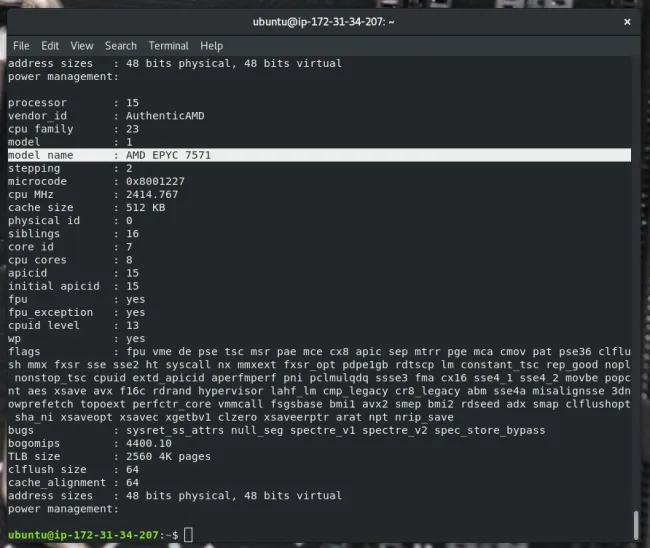The height and width of the screenshot is (548, 650).
Task: Click the terminal vertical scrollbar thumb
Action: (636, 525)
